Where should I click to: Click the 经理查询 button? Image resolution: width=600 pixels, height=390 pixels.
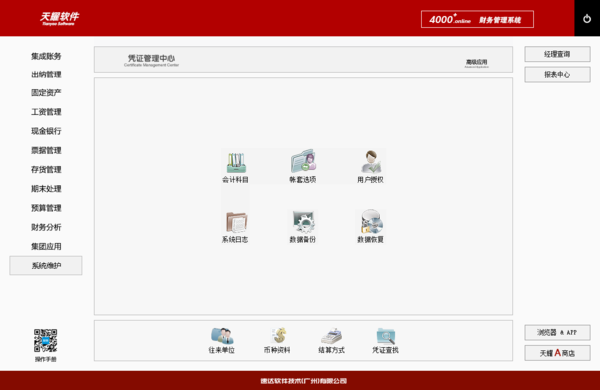[x=557, y=54]
